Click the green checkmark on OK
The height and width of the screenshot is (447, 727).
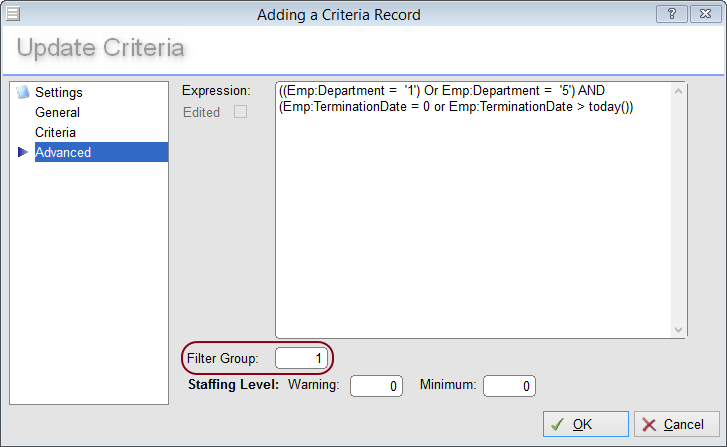pos(558,424)
